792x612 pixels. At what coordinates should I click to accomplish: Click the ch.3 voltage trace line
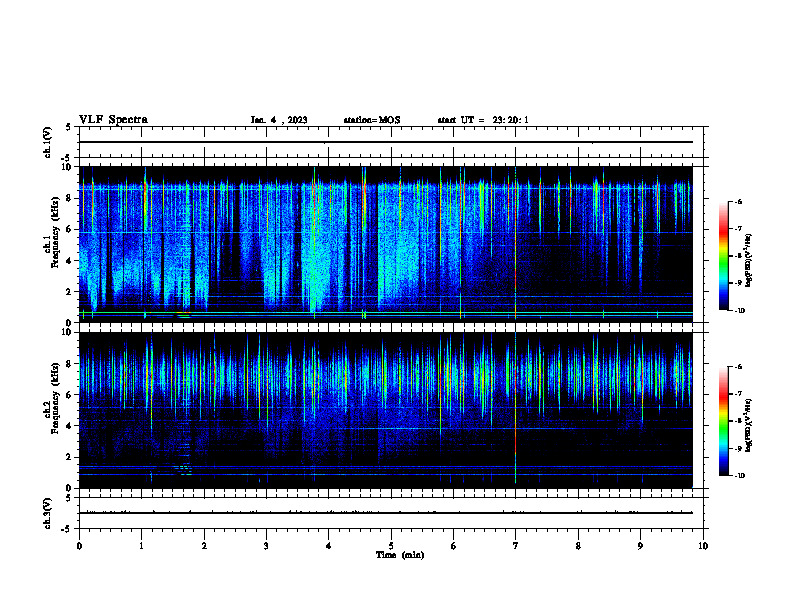point(385,513)
